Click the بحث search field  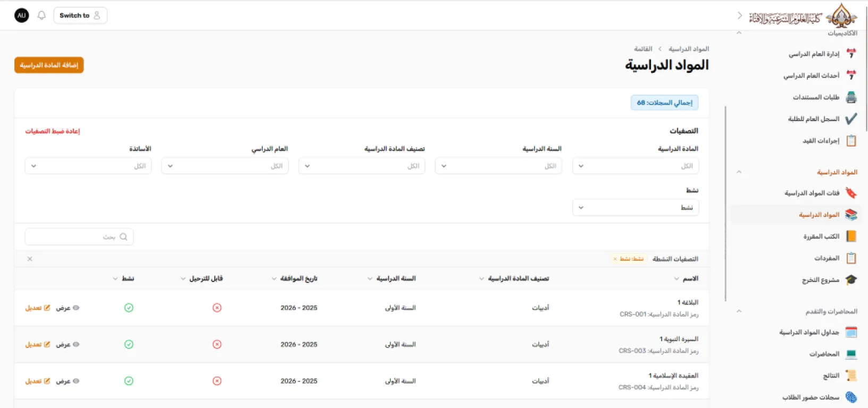click(x=79, y=237)
